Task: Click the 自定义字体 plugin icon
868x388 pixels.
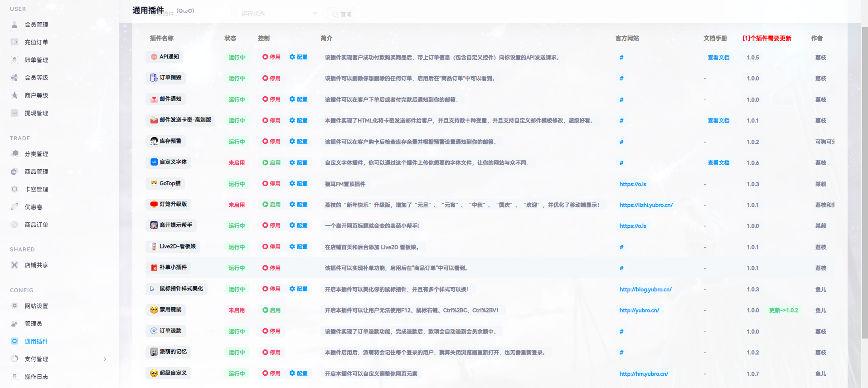Action: 154,162
